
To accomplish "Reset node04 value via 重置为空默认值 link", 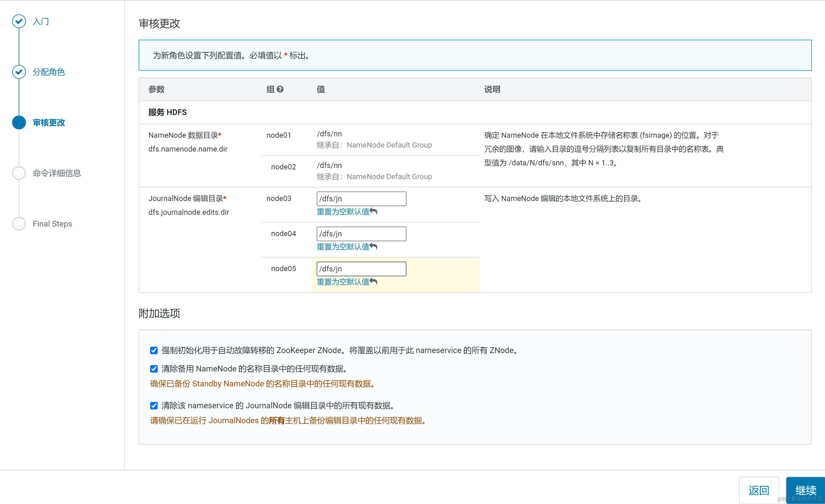I will (x=343, y=247).
